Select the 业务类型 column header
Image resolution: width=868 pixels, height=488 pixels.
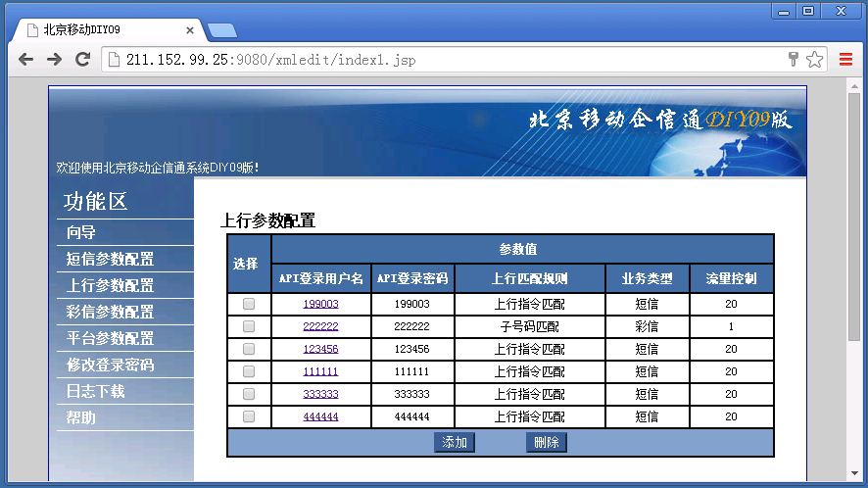(648, 278)
